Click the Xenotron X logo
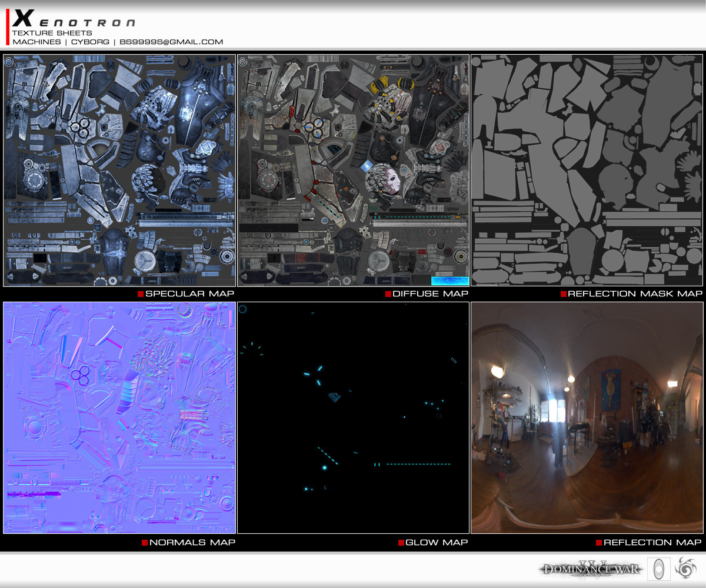Viewport: 706px width, 588px height. click(23, 18)
